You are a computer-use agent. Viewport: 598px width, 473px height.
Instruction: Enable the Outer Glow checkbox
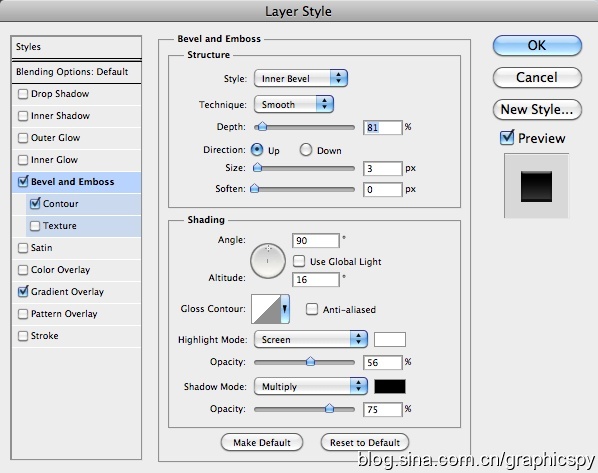tap(23, 138)
